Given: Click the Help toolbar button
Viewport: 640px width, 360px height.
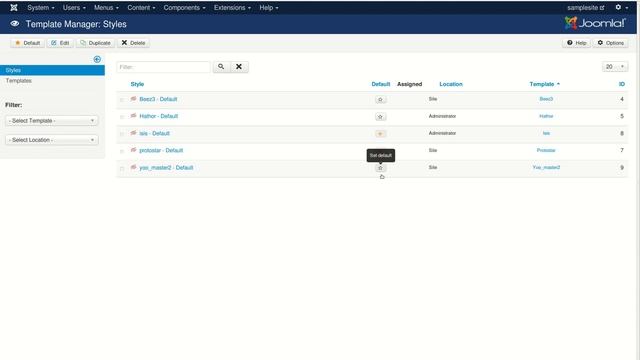Looking at the screenshot, I should (x=576, y=43).
